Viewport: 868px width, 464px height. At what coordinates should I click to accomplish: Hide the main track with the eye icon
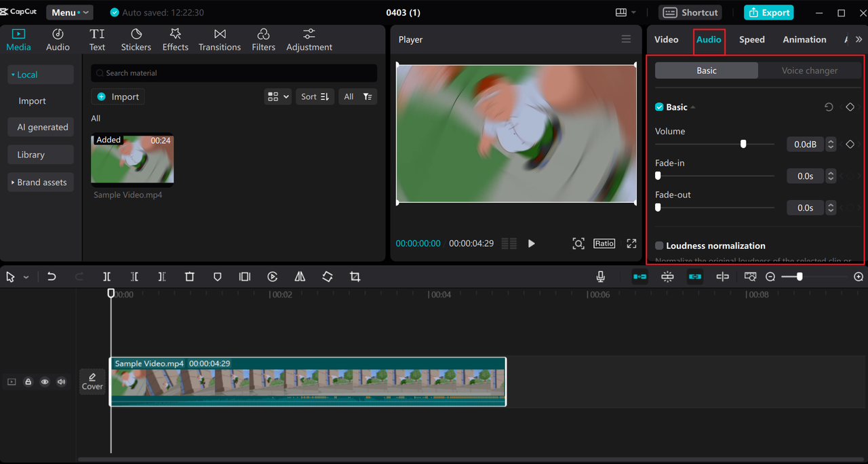(x=45, y=382)
